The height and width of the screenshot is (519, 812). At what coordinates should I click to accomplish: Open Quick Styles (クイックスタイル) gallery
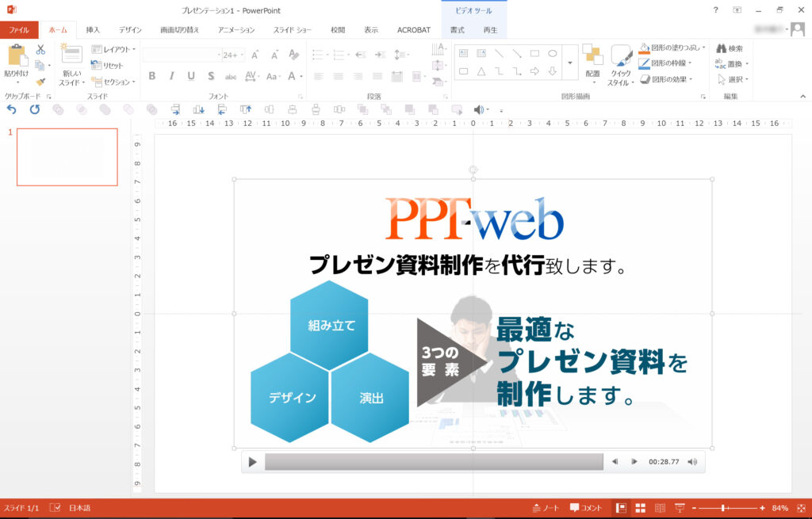pos(620,65)
